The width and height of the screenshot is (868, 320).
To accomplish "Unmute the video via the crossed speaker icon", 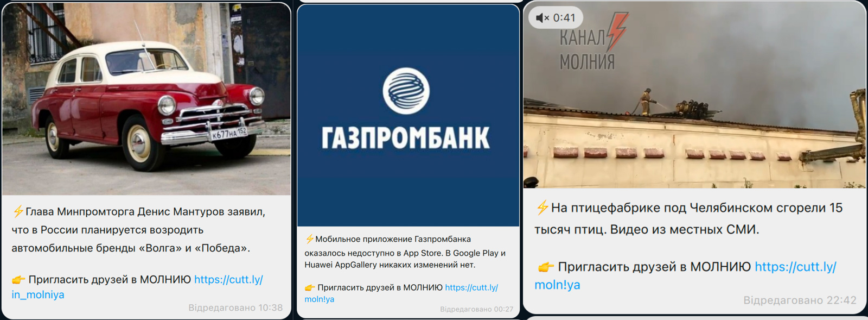I will click(x=542, y=18).
